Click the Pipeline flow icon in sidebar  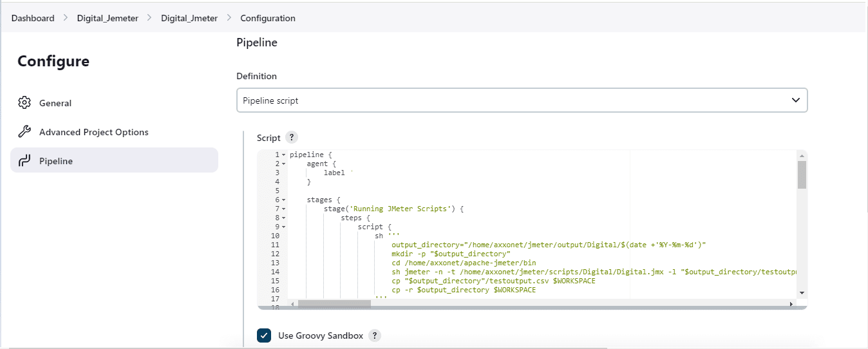24,161
